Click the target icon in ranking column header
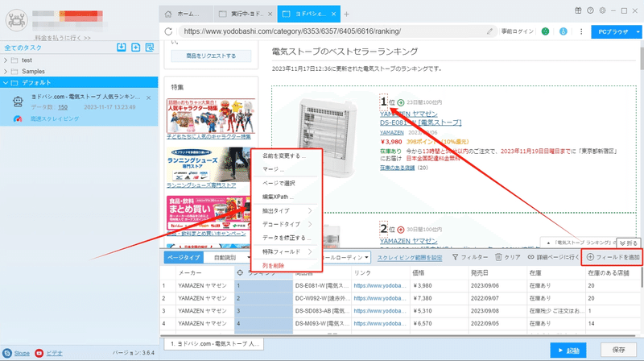The image size is (644, 361). [x=240, y=272]
